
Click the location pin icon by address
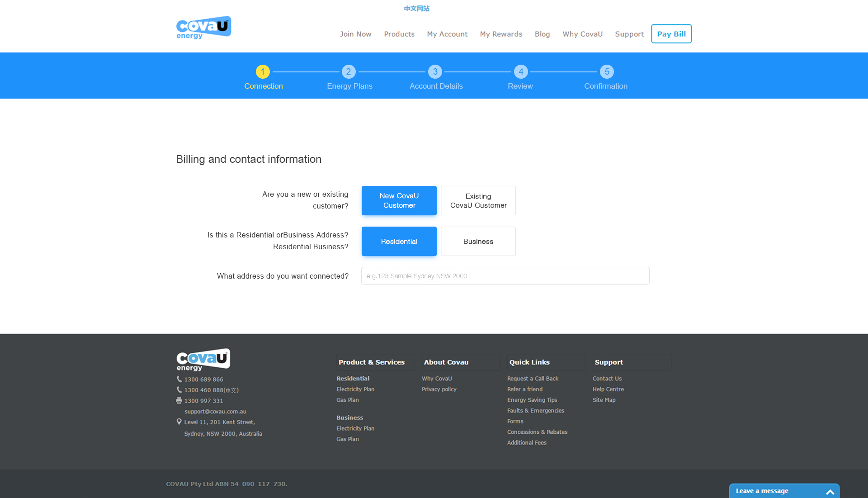[x=179, y=422]
